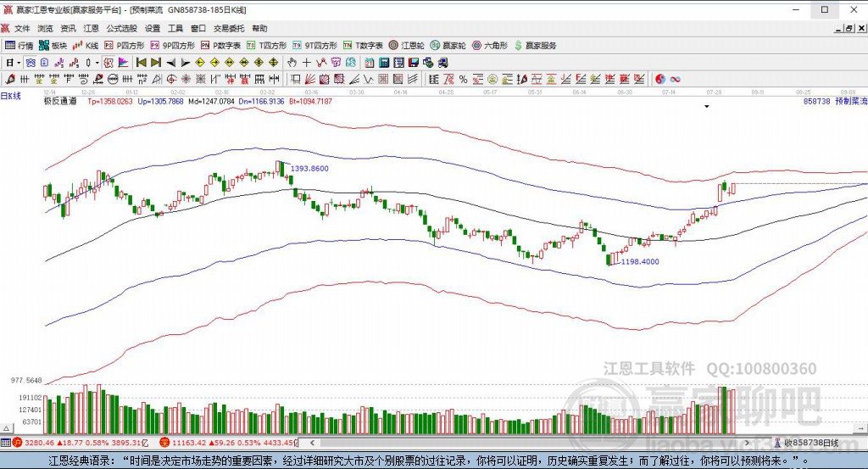Image resolution: width=868 pixels, height=469 pixels.
Task: Open the 帮助 menu
Action: [x=259, y=28]
